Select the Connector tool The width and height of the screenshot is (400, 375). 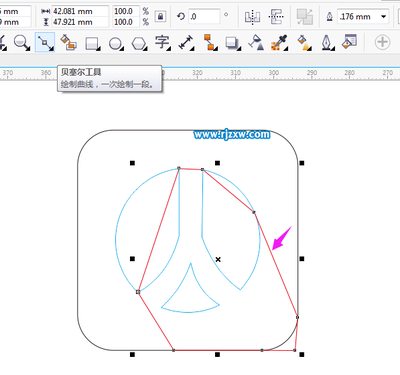pyautogui.click(x=210, y=42)
